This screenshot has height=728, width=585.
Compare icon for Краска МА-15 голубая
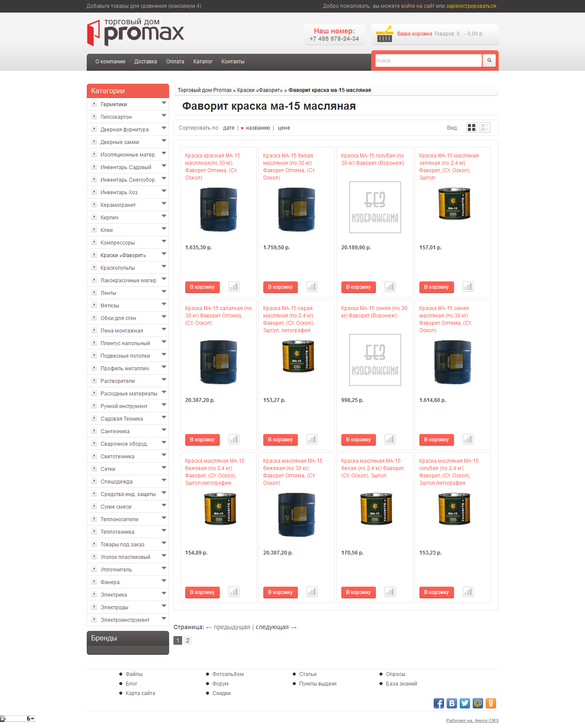point(390,287)
